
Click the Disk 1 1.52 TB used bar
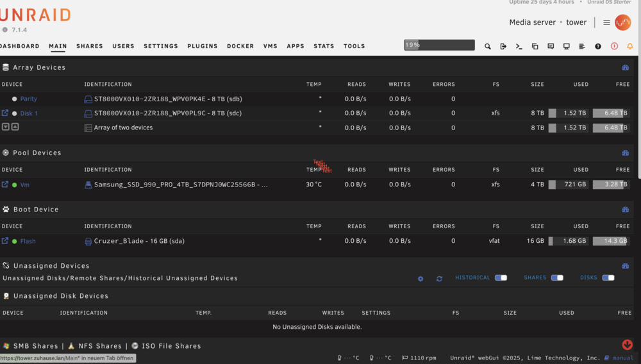coord(569,113)
